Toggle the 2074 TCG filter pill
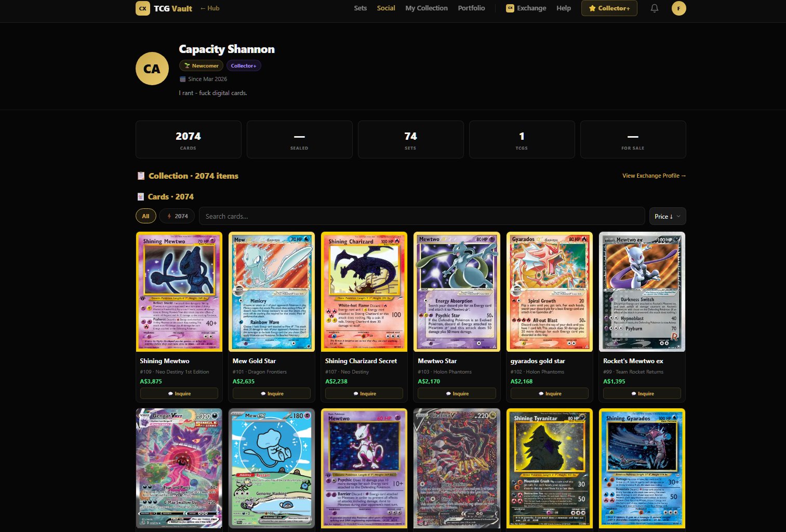Viewport: 786px width, 532px height. [x=177, y=216]
